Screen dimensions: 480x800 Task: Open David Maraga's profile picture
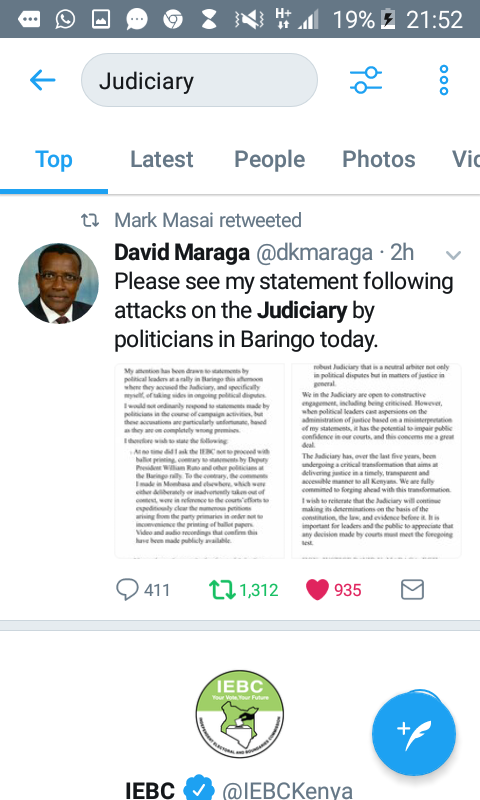point(58,284)
